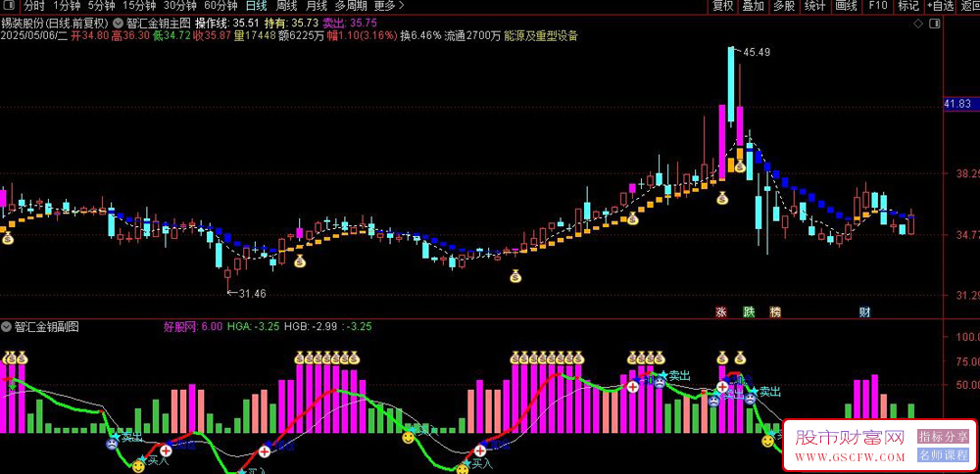The height and width of the screenshot is (474, 980).
Task: Open F10 company info
Action: pos(877,6)
